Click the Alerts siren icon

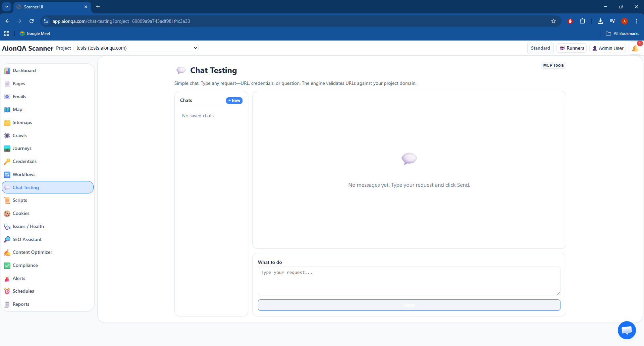pyautogui.click(x=7, y=279)
